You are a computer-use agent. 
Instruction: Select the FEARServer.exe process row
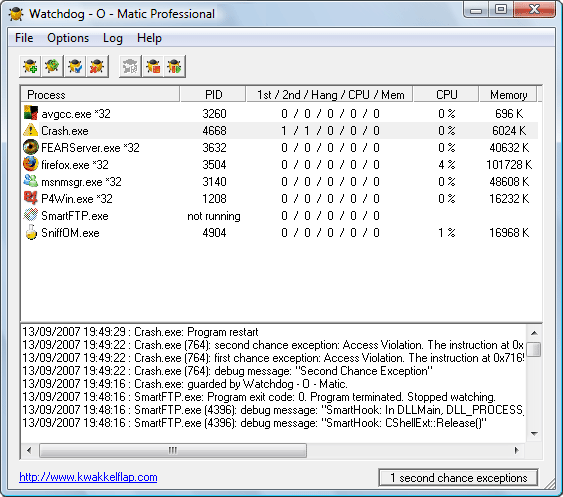click(x=280, y=148)
